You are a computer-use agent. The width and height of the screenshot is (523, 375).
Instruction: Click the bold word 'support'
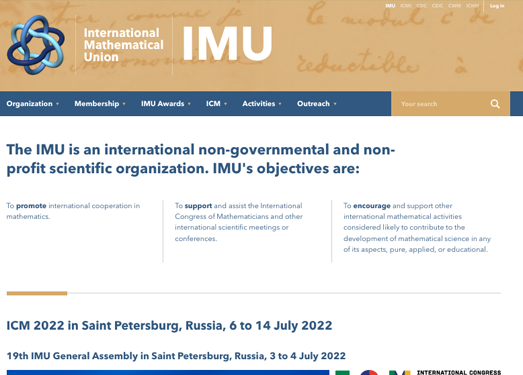tap(198, 206)
